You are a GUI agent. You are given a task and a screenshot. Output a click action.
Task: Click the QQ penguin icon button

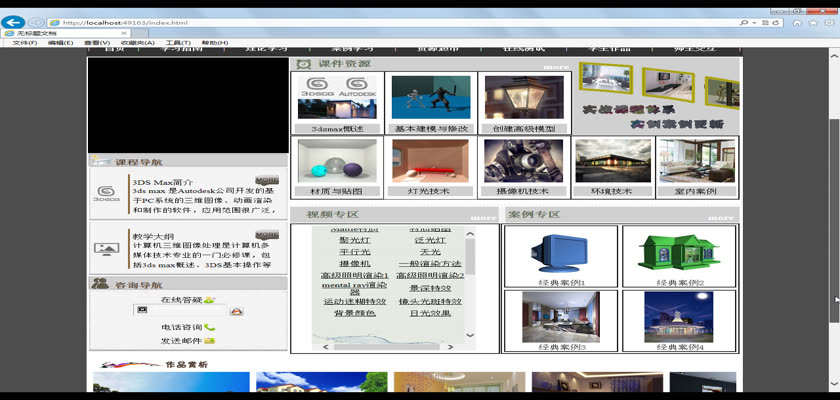click(236, 311)
